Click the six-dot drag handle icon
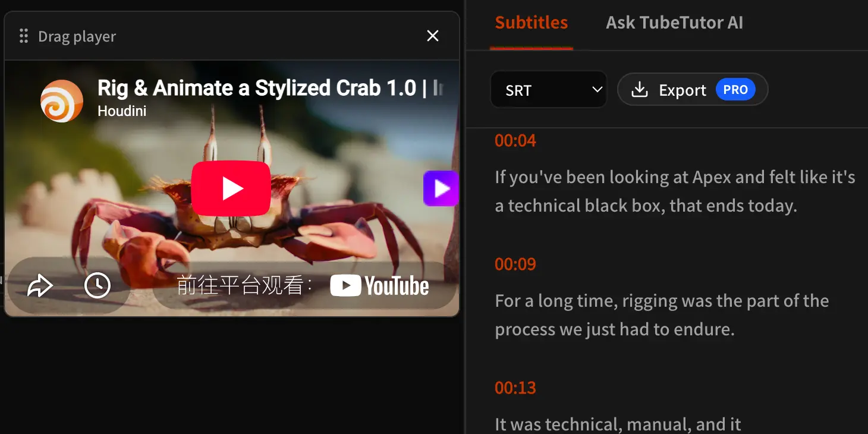This screenshot has width=868, height=434. (x=24, y=36)
